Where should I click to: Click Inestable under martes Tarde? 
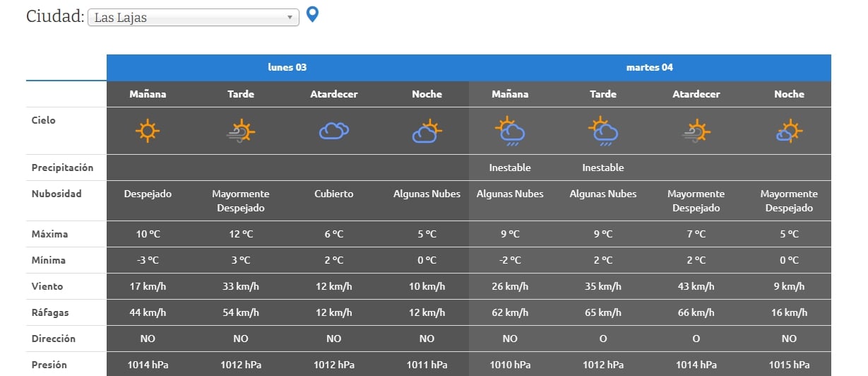click(x=603, y=168)
